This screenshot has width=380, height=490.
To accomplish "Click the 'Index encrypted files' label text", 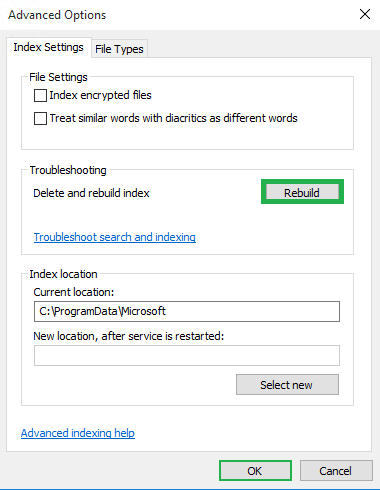I will click(x=100, y=95).
